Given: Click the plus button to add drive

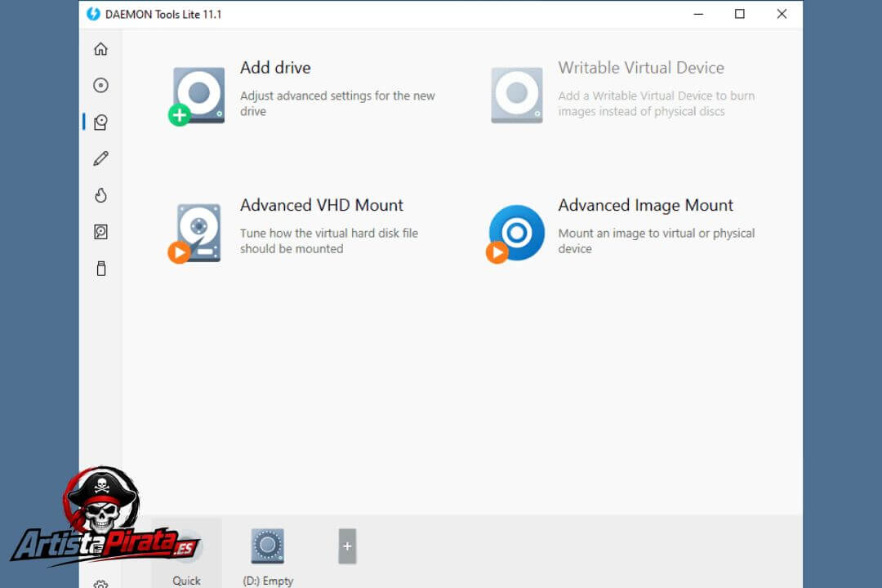Looking at the screenshot, I should 347,546.
